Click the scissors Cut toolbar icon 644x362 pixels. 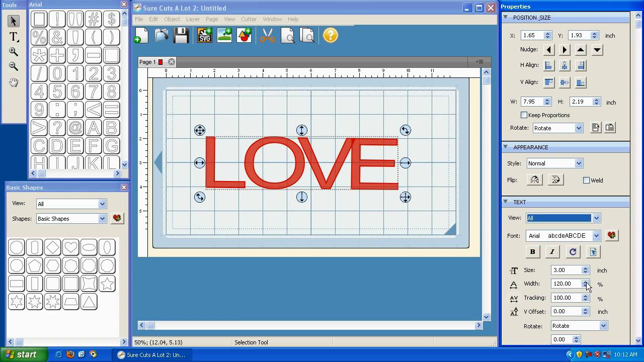pos(268,35)
